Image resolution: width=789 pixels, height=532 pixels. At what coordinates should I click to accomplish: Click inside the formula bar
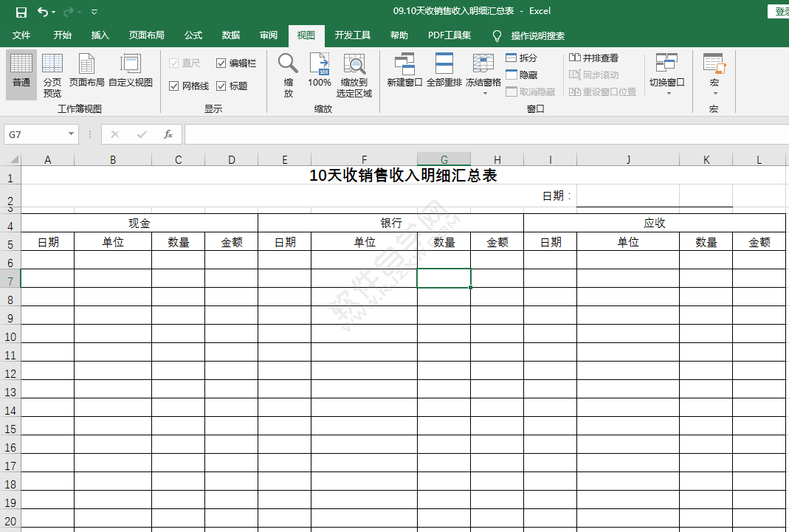click(369, 134)
